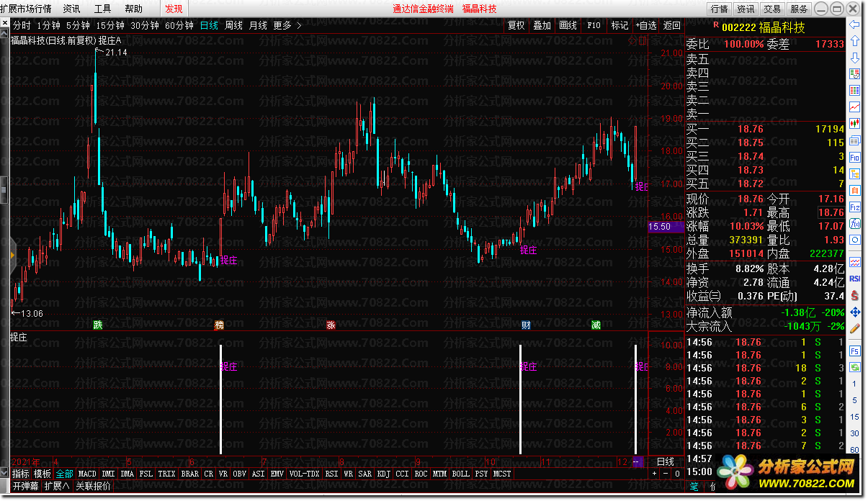Viewport: 868px width, 501px height.
Task: Click the plus zoom button under chart
Action: coord(654,474)
